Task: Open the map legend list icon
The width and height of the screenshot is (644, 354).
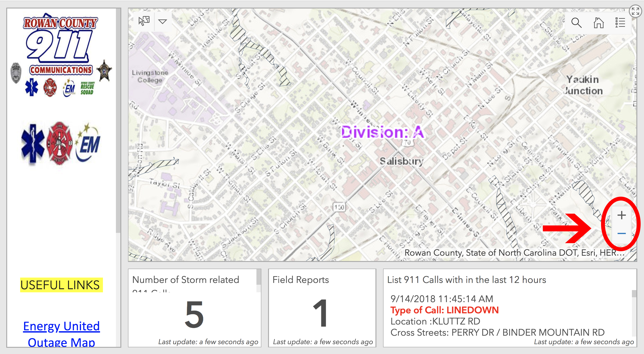Action: tap(620, 23)
